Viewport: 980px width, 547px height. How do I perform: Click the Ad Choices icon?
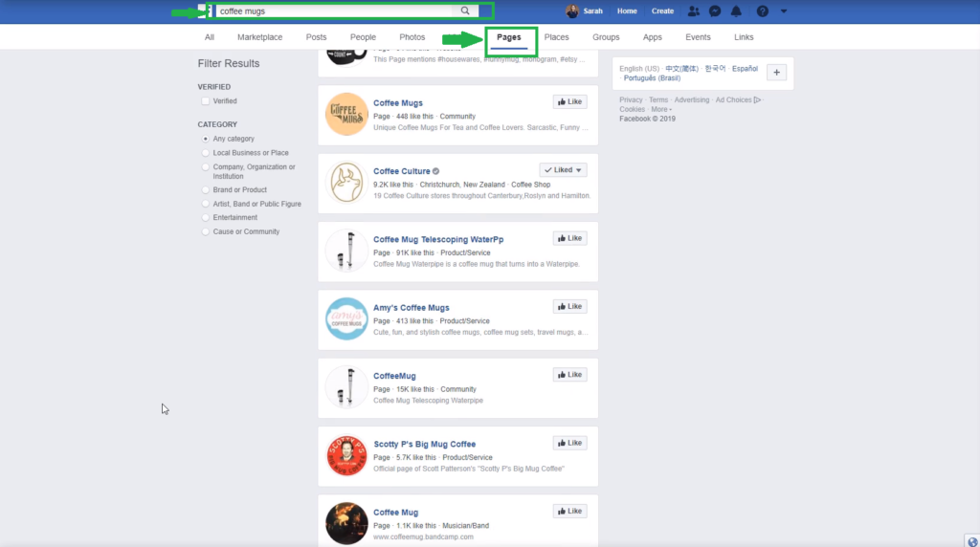(x=758, y=99)
